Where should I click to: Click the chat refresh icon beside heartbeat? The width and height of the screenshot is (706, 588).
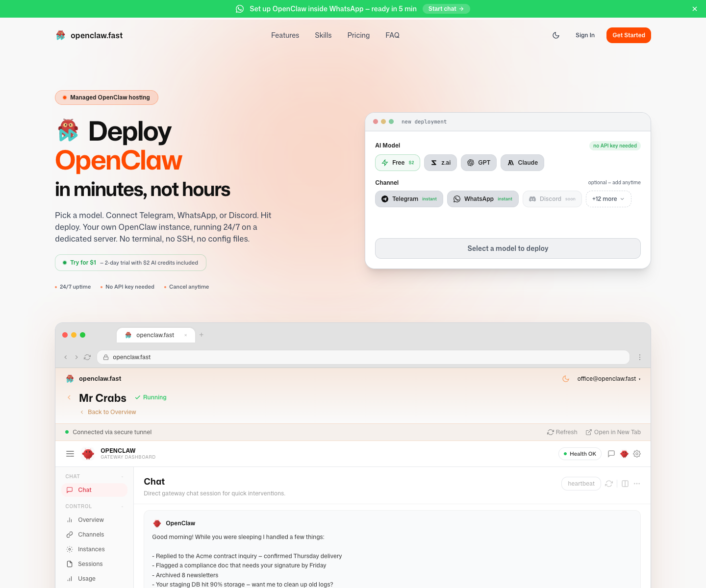(x=609, y=484)
